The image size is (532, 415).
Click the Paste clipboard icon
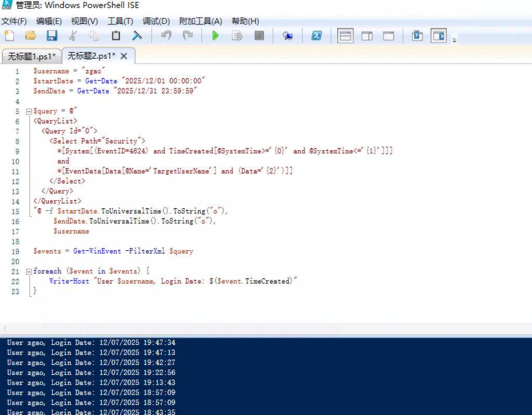(116, 36)
